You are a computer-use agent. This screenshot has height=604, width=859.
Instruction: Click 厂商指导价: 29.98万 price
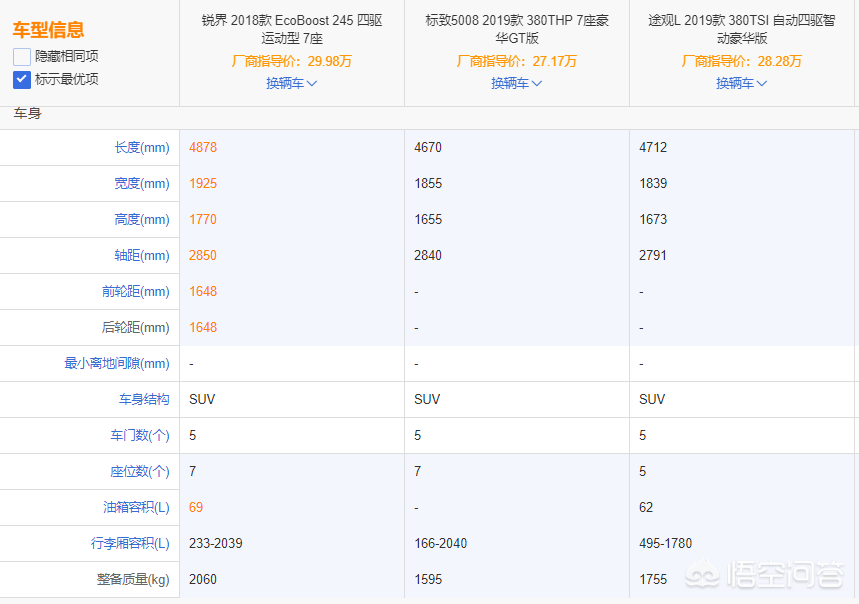291,61
